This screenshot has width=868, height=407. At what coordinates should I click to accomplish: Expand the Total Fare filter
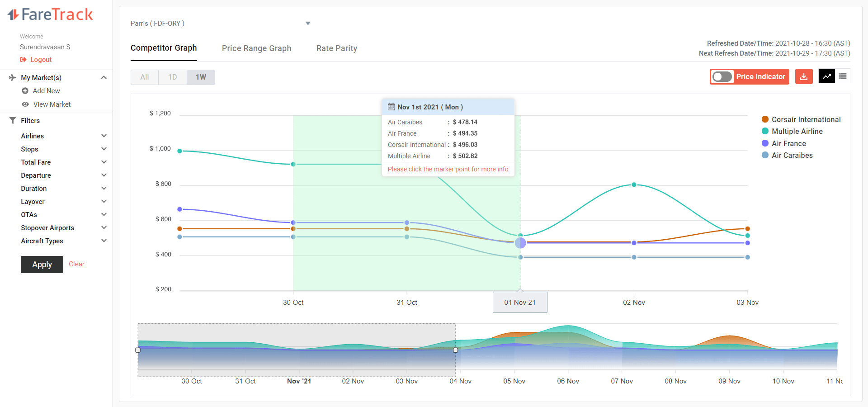coord(104,162)
